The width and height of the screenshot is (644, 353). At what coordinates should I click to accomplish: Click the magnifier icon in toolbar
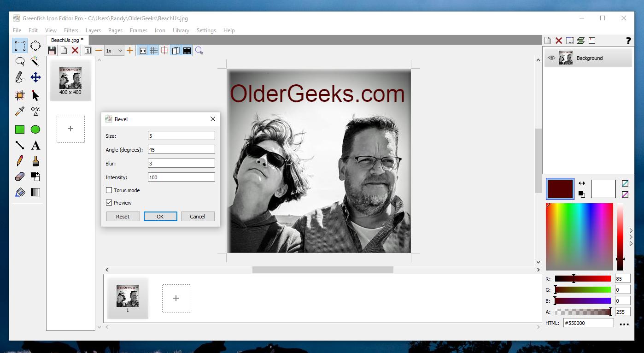point(199,51)
